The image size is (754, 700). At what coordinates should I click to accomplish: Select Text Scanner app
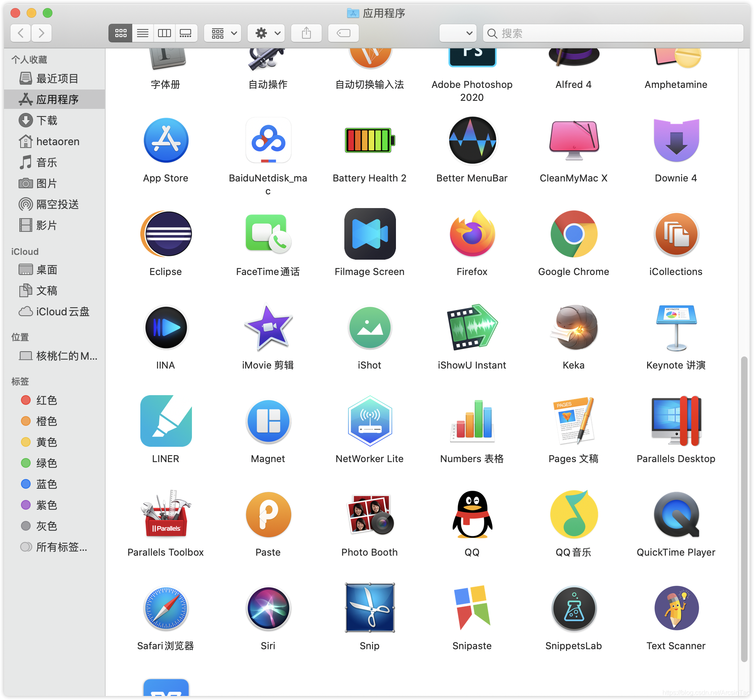coord(676,608)
